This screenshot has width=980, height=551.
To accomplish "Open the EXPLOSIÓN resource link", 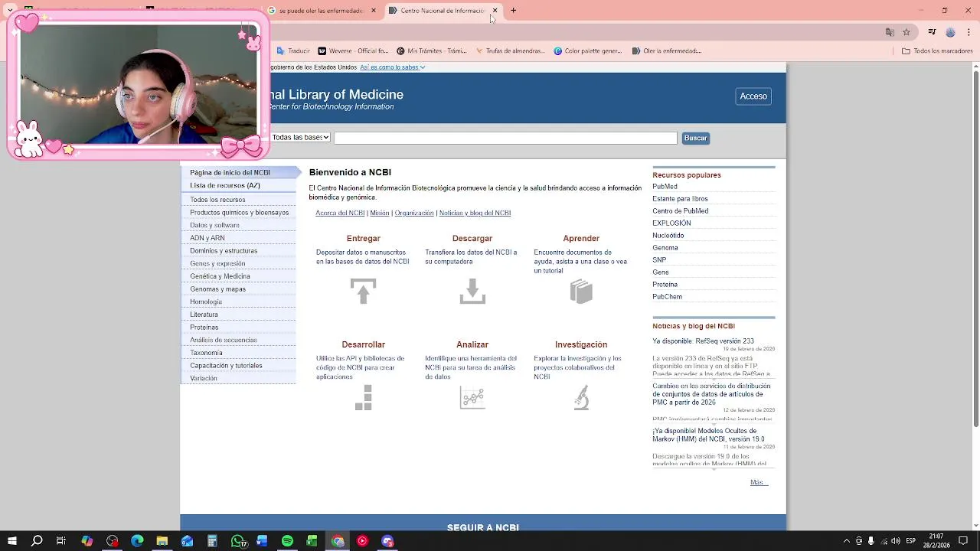I will (671, 223).
